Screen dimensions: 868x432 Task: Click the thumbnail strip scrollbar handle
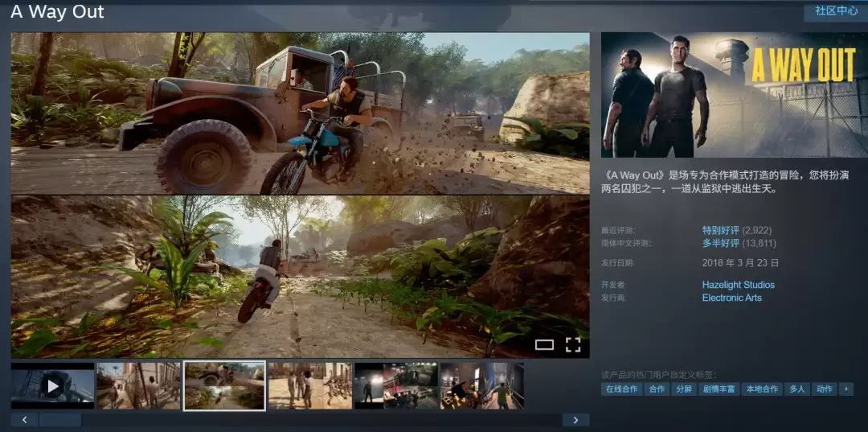point(60,420)
